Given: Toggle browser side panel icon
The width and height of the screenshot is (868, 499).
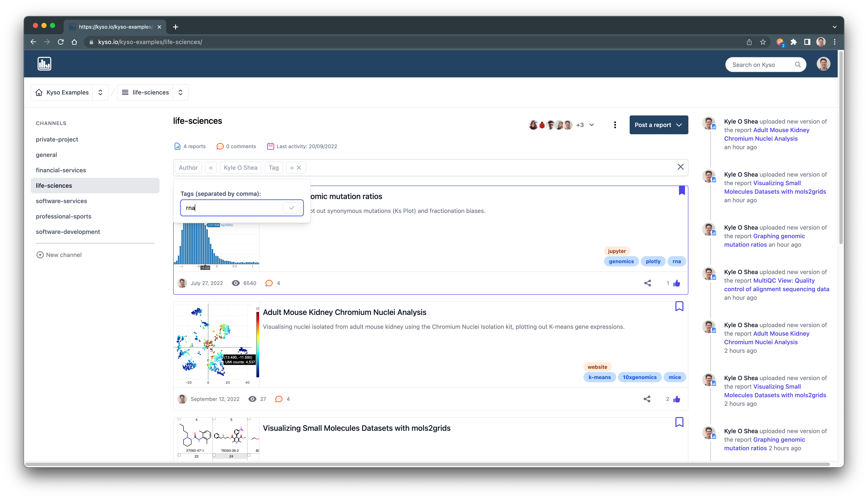Looking at the screenshot, I should [807, 42].
